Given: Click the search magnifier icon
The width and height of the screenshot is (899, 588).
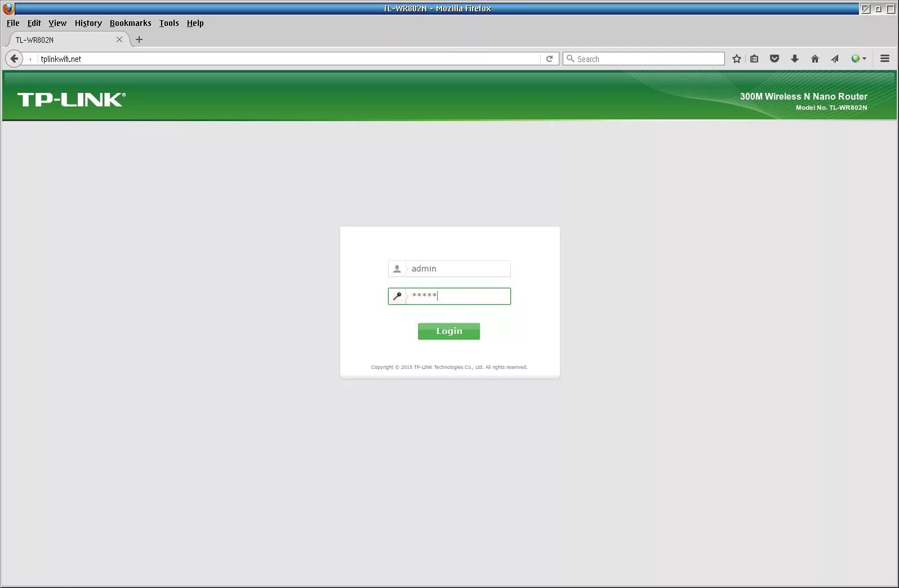Looking at the screenshot, I should coord(570,59).
